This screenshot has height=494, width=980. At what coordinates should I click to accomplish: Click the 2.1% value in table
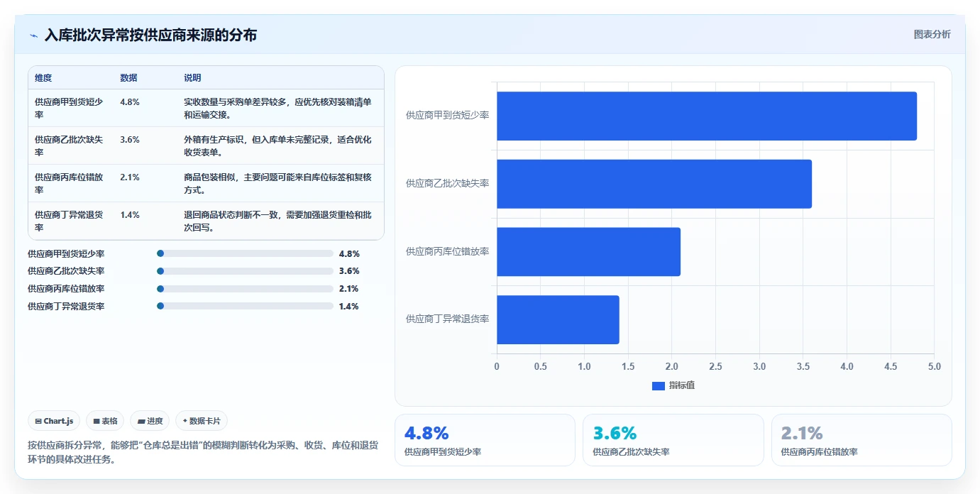pos(130,177)
